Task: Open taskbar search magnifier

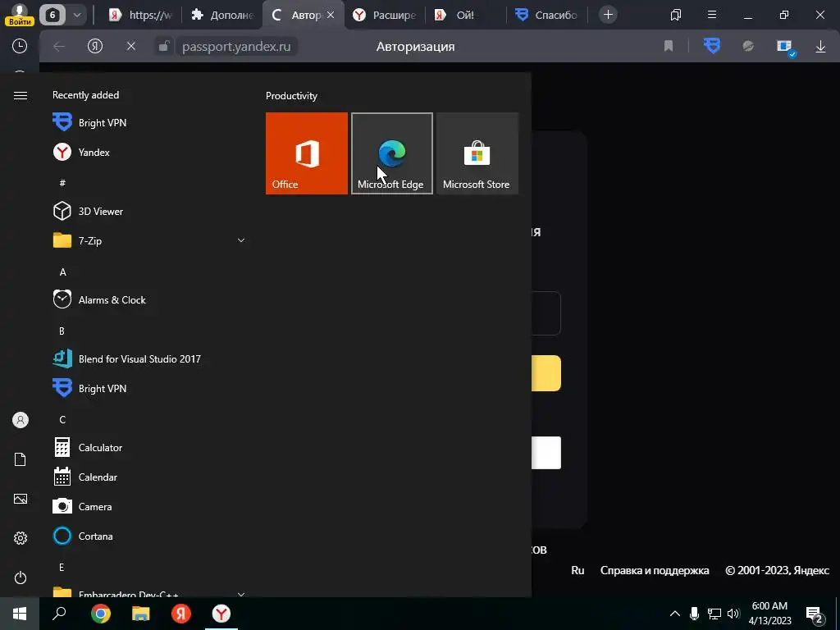Action: [59, 614]
